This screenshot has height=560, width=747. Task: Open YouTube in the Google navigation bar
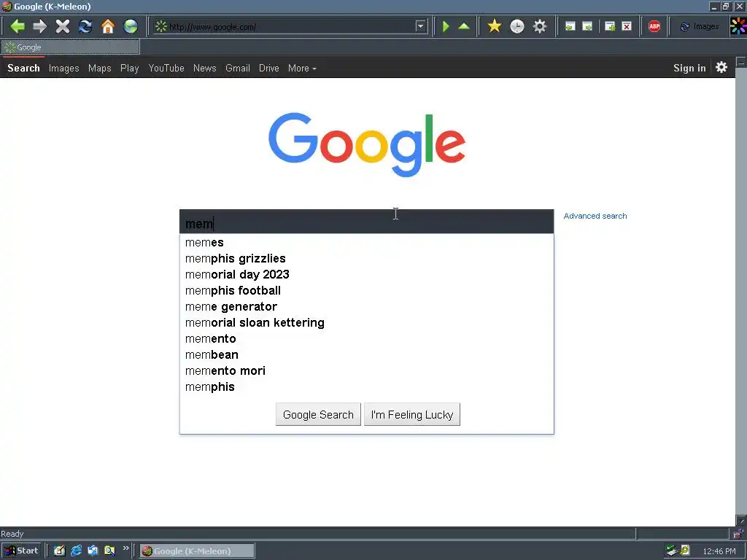point(166,68)
